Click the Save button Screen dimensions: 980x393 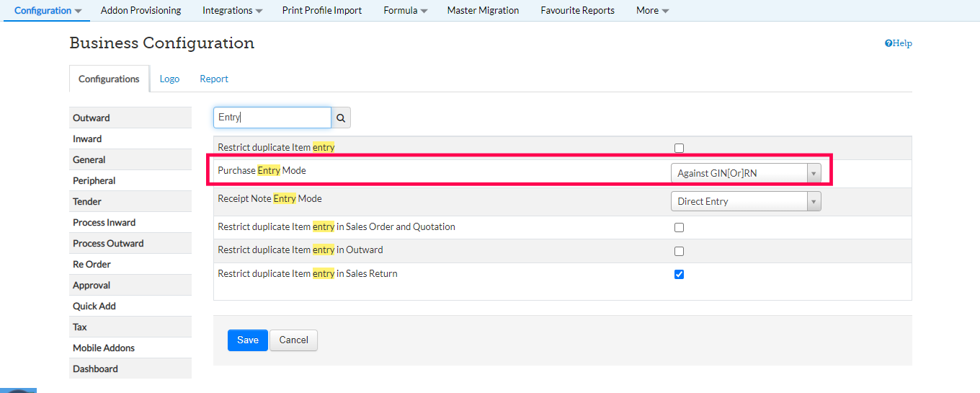247,340
